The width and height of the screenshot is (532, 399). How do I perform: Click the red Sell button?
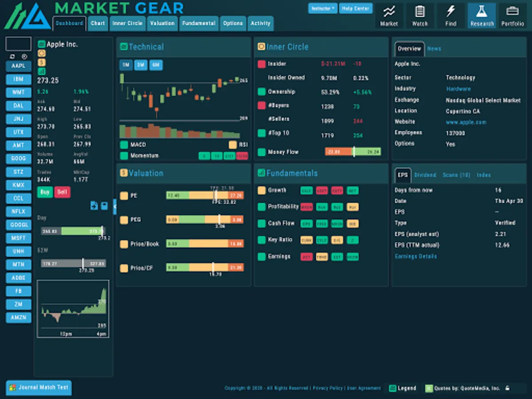[62, 192]
